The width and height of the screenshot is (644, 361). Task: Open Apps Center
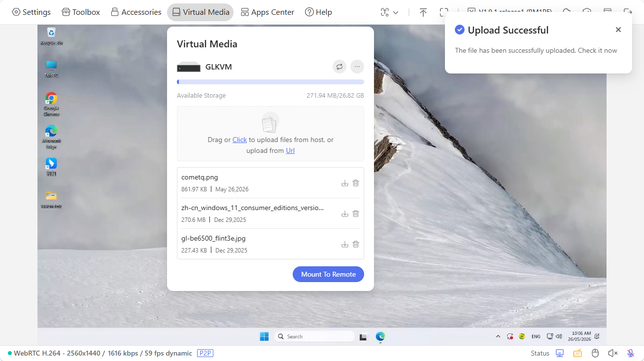pos(268,12)
